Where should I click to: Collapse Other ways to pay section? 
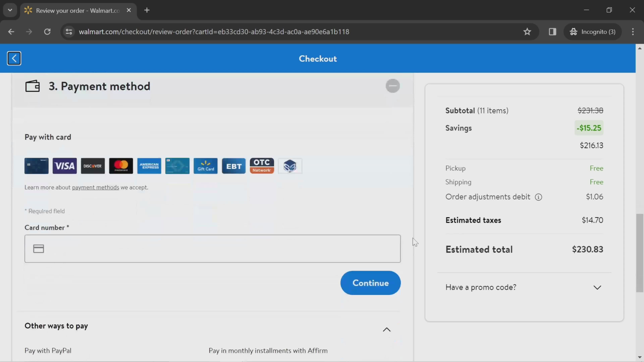(x=387, y=329)
